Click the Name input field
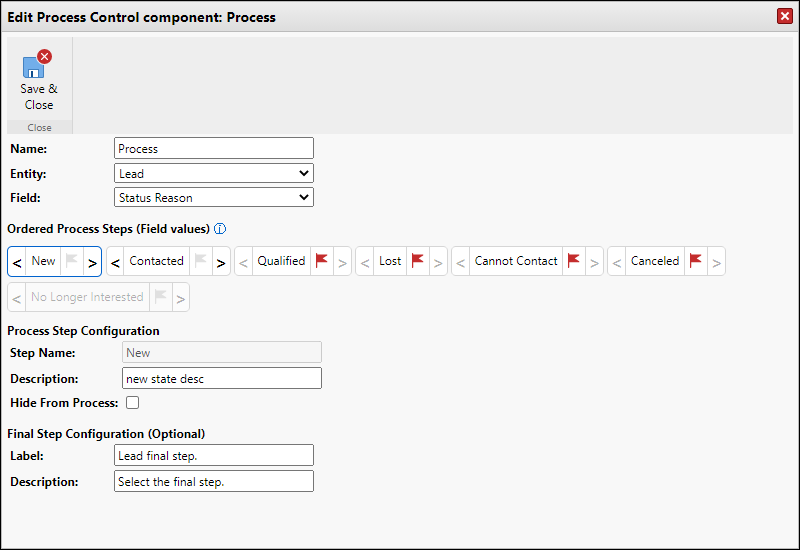The height and width of the screenshot is (550, 800). [x=214, y=149]
